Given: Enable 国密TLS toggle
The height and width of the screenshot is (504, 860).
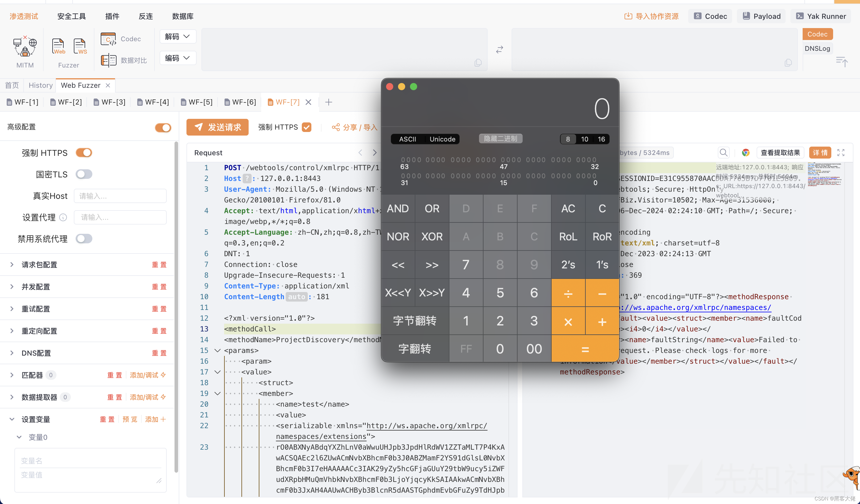Looking at the screenshot, I should click(x=84, y=174).
